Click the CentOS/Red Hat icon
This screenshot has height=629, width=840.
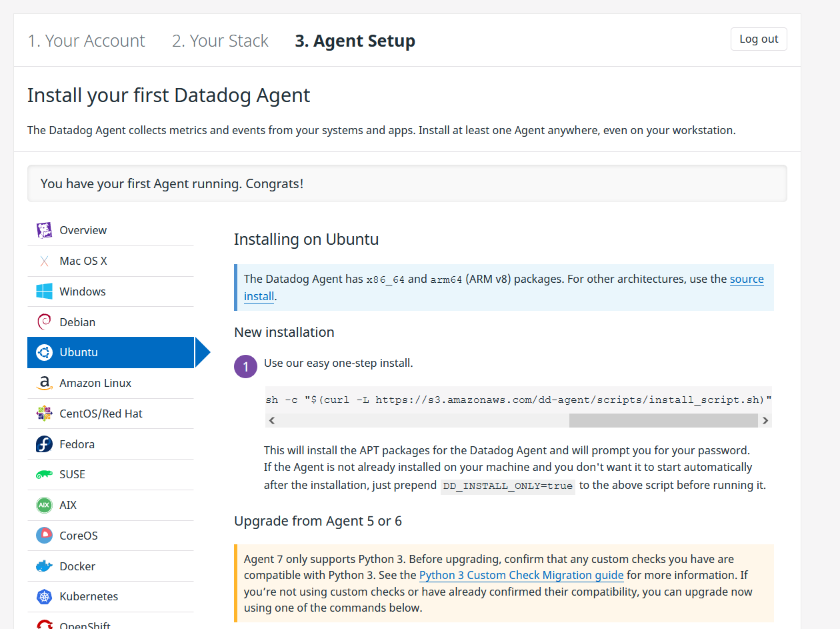44,414
